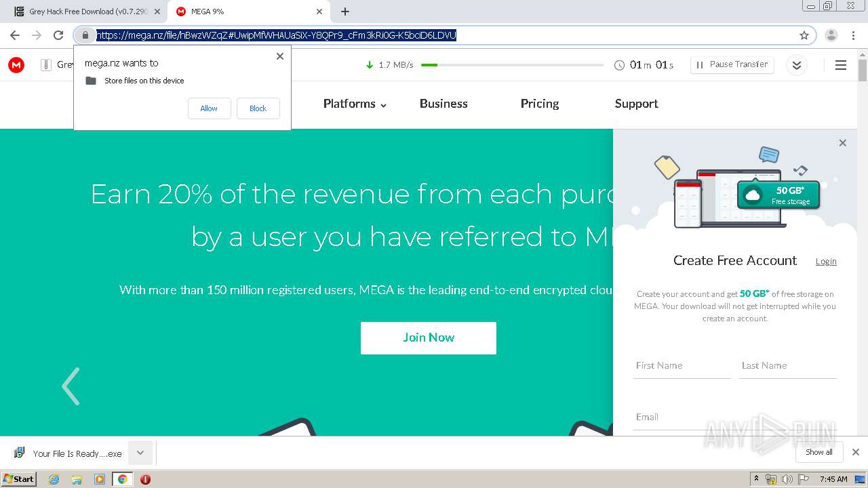Go forward in browser history

click(37, 35)
